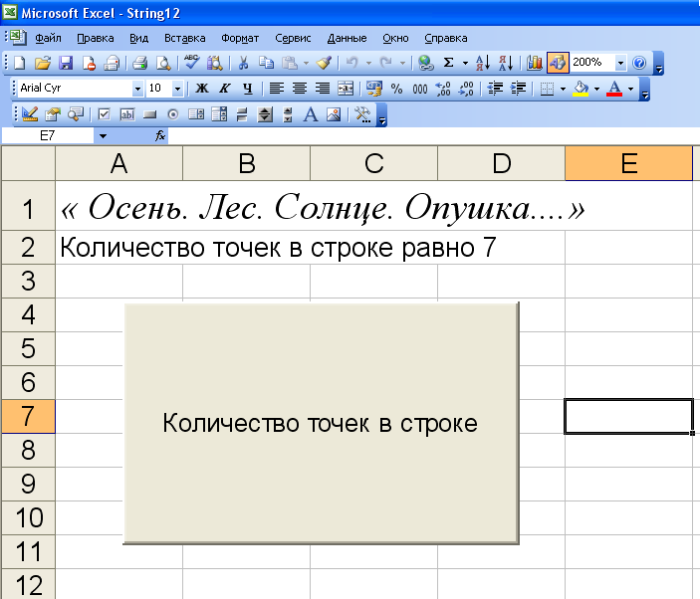700x599 pixels.
Task: Open the fill color palette arrow
Action: [596, 89]
